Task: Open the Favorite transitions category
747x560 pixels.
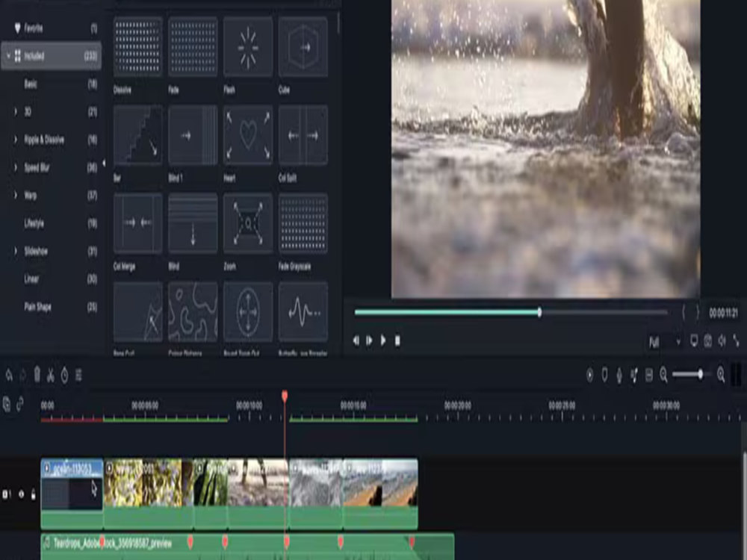Action: click(x=51, y=28)
